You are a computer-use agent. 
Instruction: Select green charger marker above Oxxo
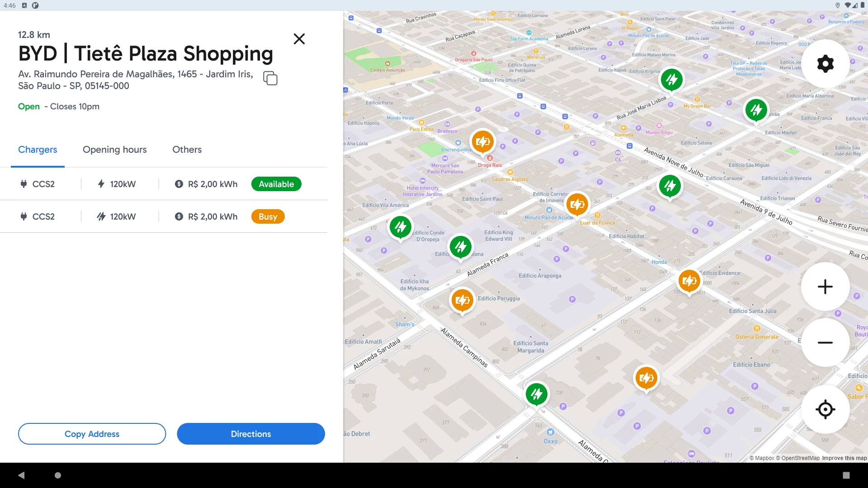537,394
